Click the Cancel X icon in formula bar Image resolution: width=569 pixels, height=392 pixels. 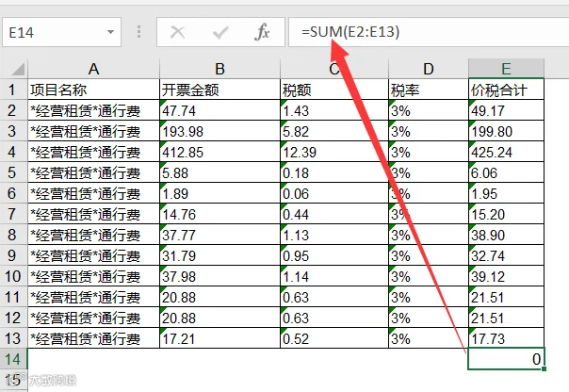(x=177, y=32)
